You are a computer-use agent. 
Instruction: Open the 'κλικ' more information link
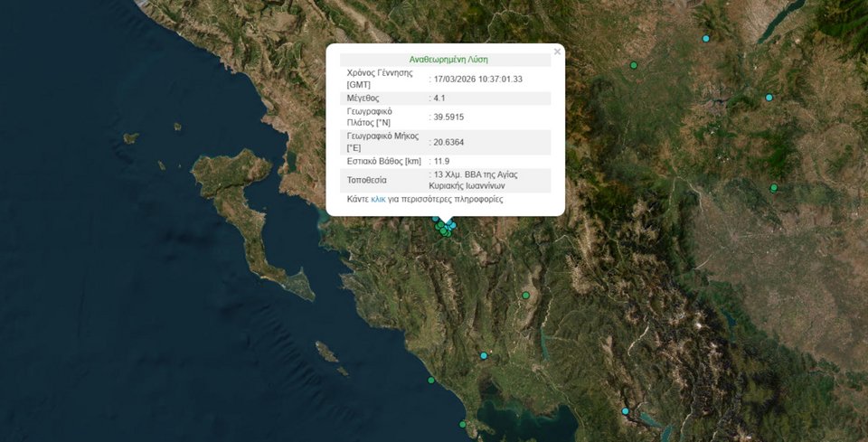pyautogui.click(x=378, y=199)
